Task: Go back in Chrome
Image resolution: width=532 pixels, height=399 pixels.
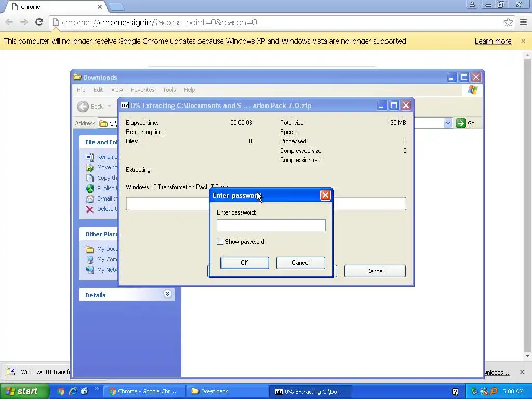Action: click(x=9, y=22)
